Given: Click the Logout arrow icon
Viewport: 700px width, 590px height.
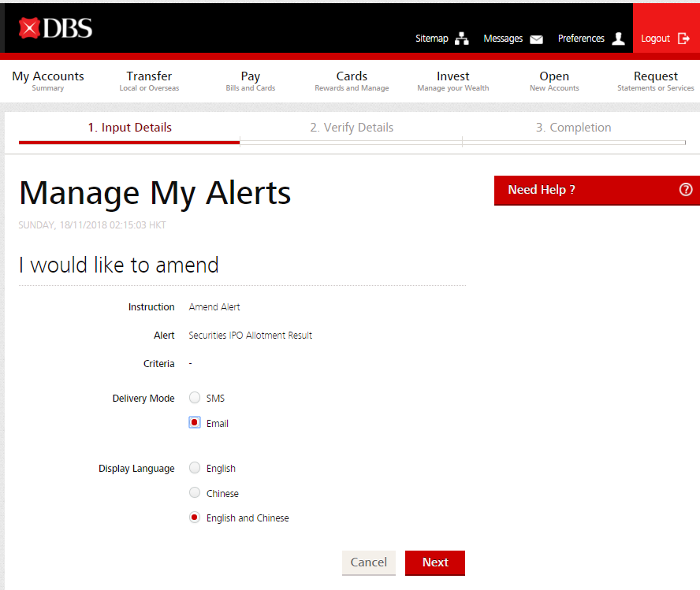Looking at the screenshot, I should pyautogui.click(x=683, y=39).
